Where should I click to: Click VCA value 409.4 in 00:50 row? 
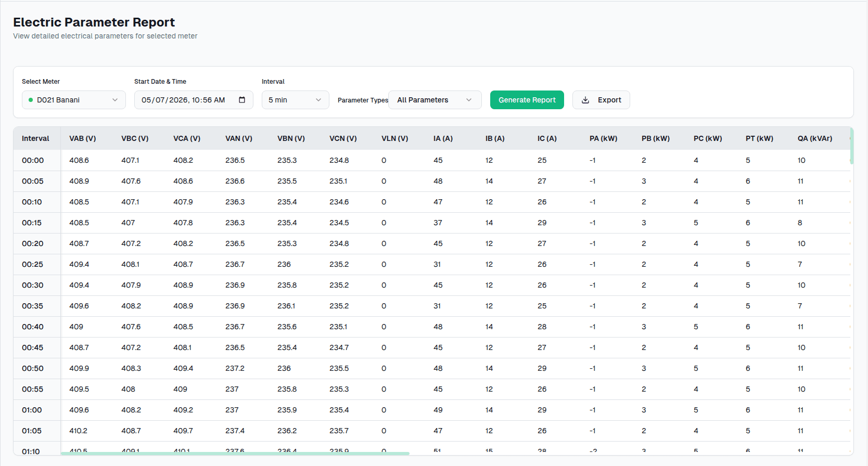point(183,368)
